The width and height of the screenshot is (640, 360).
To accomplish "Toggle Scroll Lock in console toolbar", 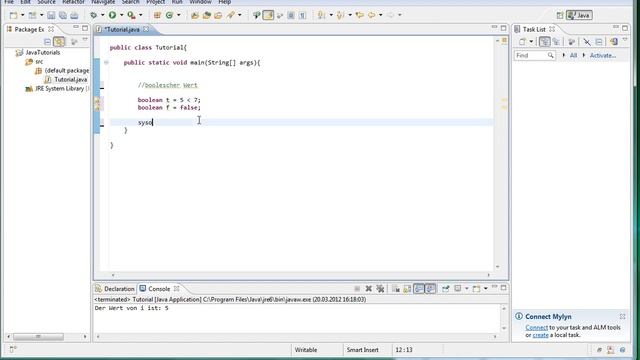I will click(407, 289).
